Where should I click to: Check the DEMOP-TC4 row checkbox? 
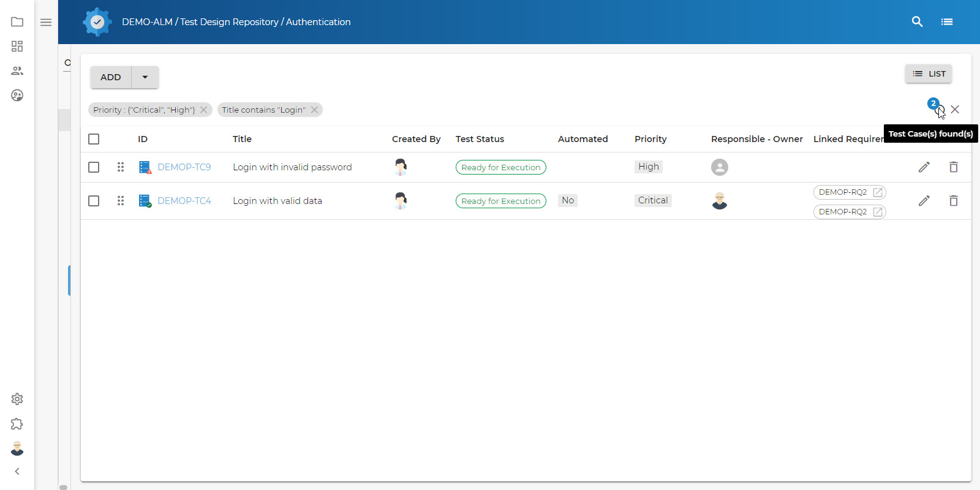point(94,201)
